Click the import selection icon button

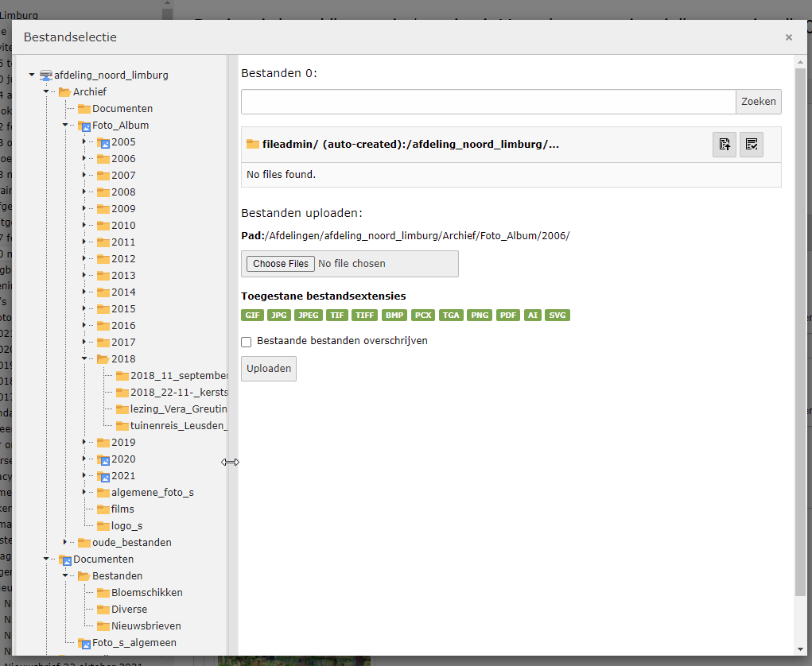click(724, 145)
